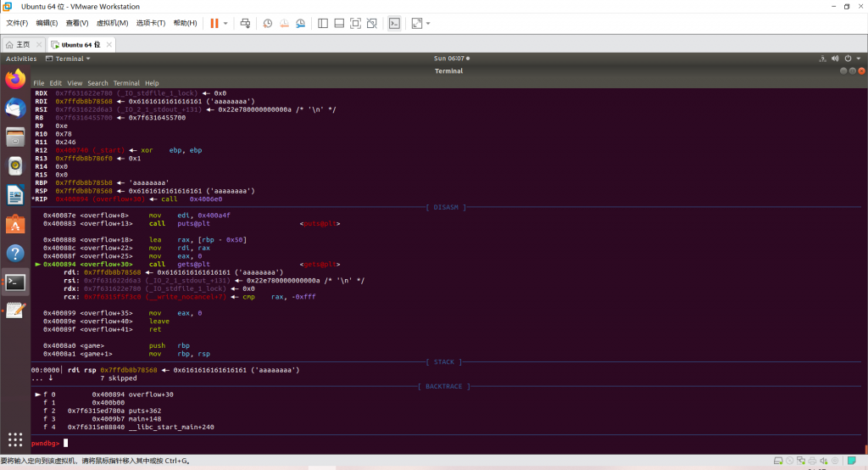Open the 编辑(E) menu
This screenshot has width=868, height=470.
pos(47,23)
